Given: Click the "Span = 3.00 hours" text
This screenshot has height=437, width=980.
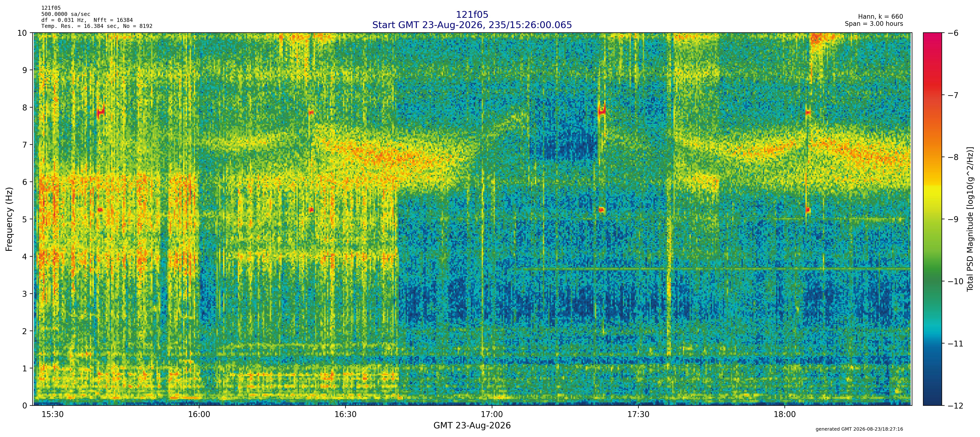Looking at the screenshot, I should [x=874, y=24].
